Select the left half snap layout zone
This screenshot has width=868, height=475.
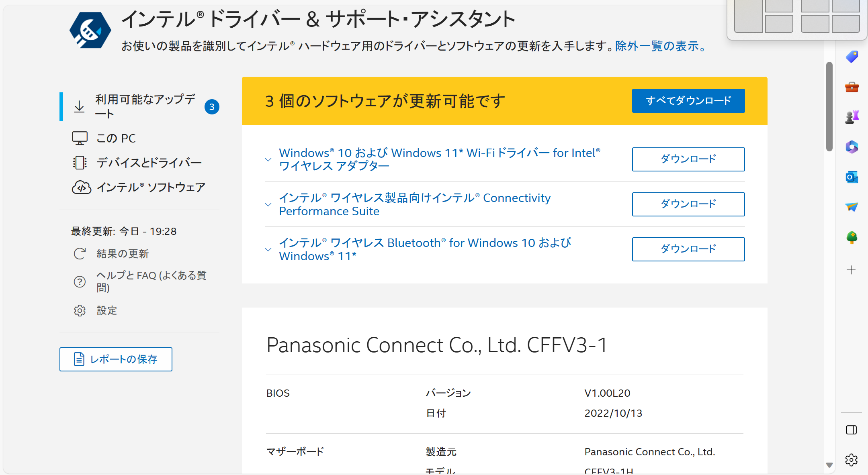[748, 16]
